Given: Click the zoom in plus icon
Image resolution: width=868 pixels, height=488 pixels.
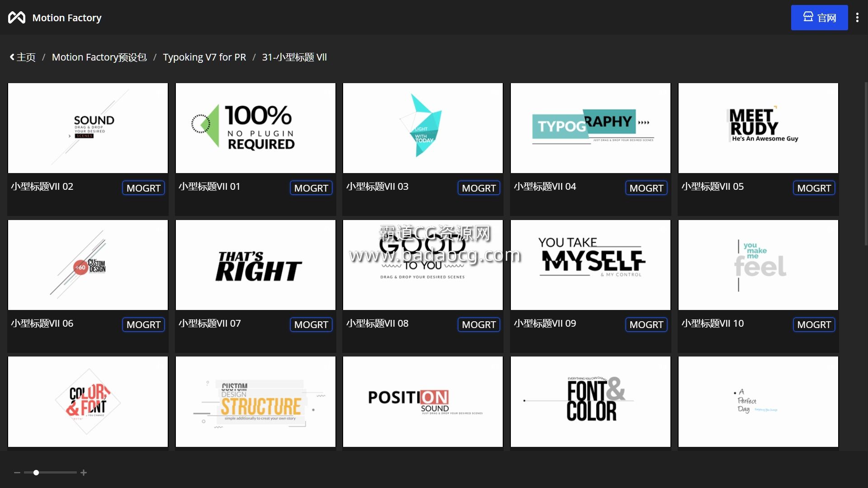Looking at the screenshot, I should click(84, 473).
